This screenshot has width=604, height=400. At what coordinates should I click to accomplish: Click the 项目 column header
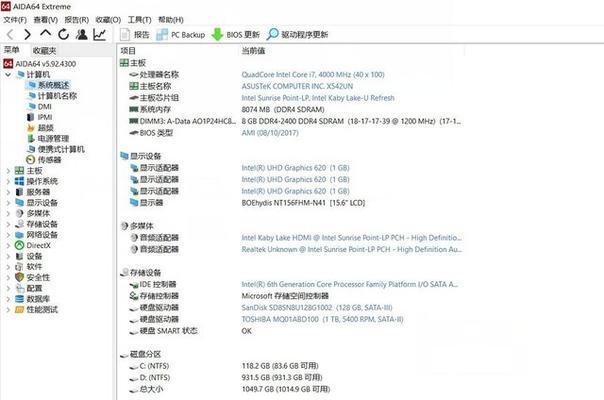[x=128, y=51]
